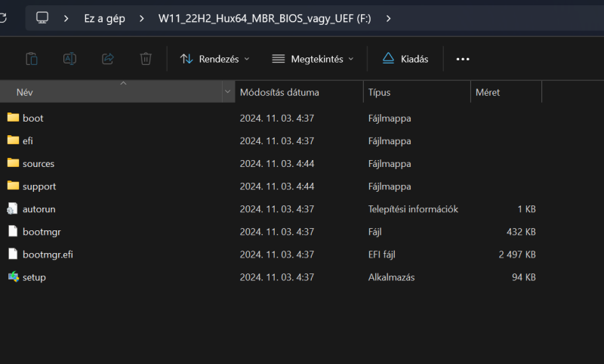Open the Név column filter dropdown arrow
The height and width of the screenshot is (364, 604).
point(228,91)
